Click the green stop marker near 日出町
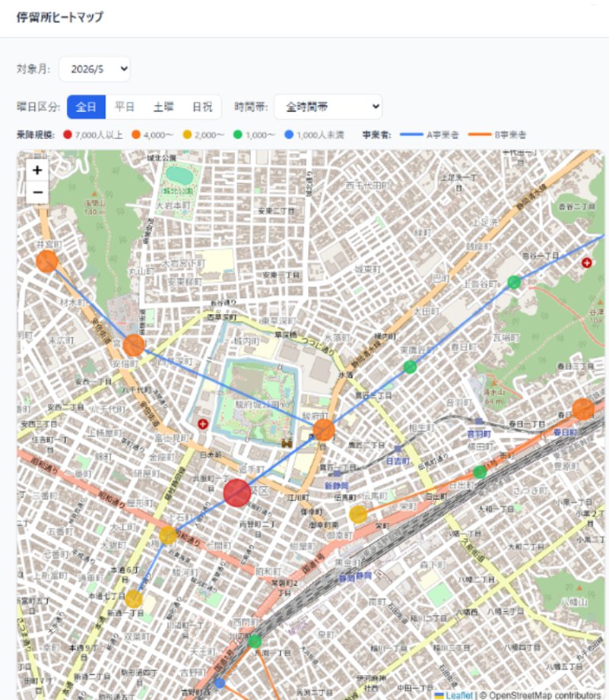Screen dimensions: 609x700 point(480,472)
